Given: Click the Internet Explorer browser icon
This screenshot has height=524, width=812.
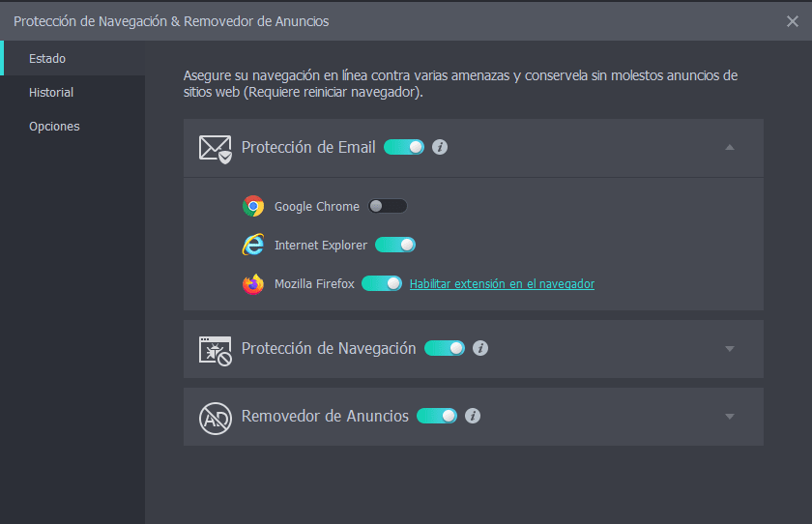Looking at the screenshot, I should click(253, 246).
